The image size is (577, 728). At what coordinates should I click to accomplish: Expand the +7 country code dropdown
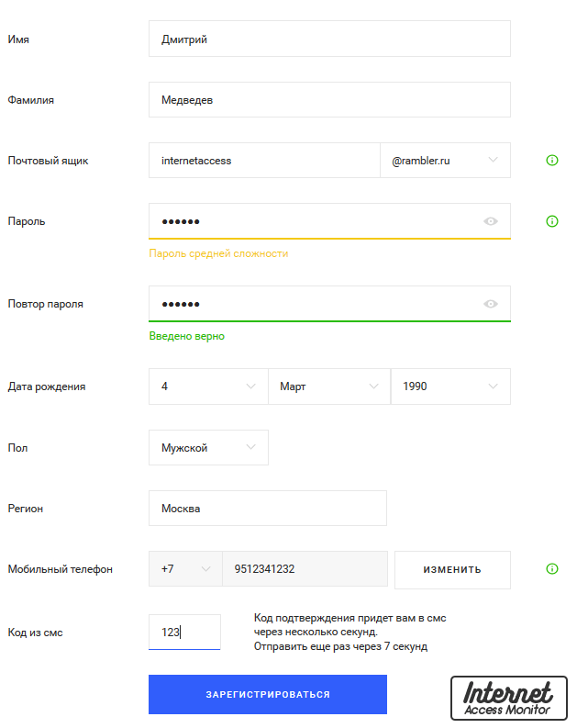pyautogui.click(x=185, y=569)
